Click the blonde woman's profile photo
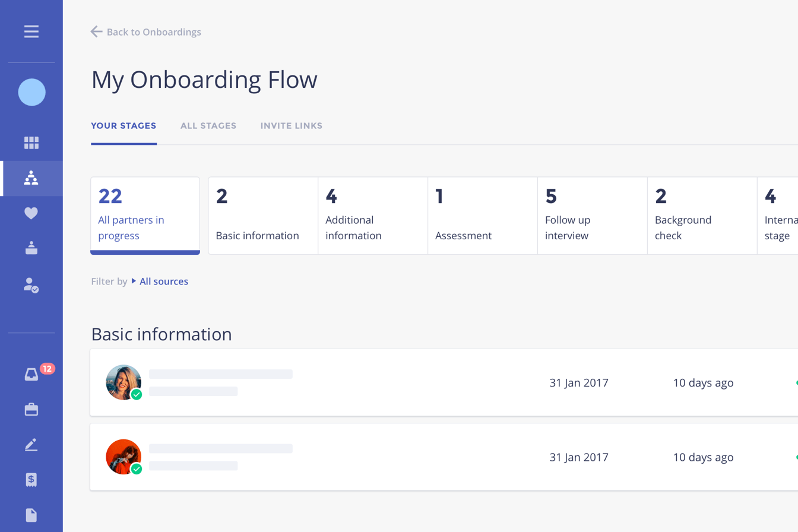 (123, 382)
